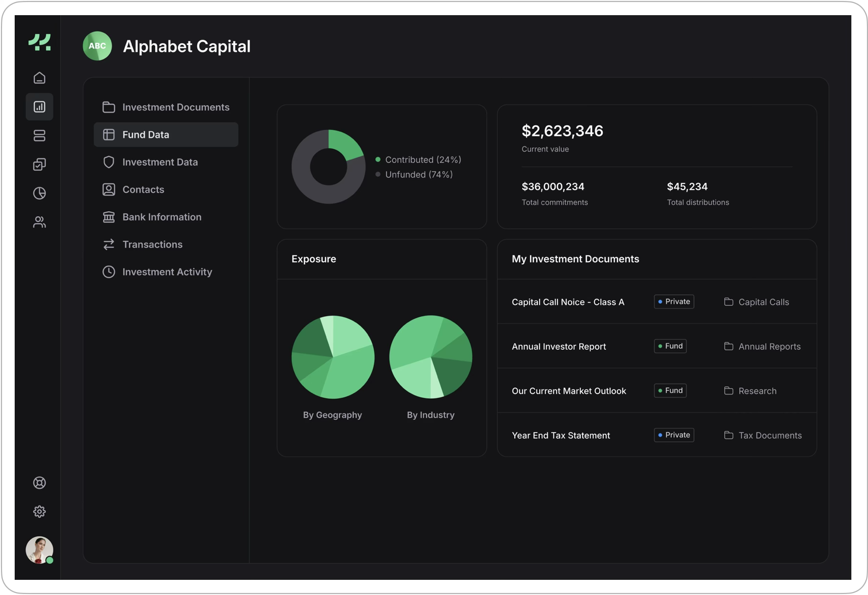Screen dimensions: 868x595
Task: Open Year End Tax Statement
Action: tap(561, 435)
